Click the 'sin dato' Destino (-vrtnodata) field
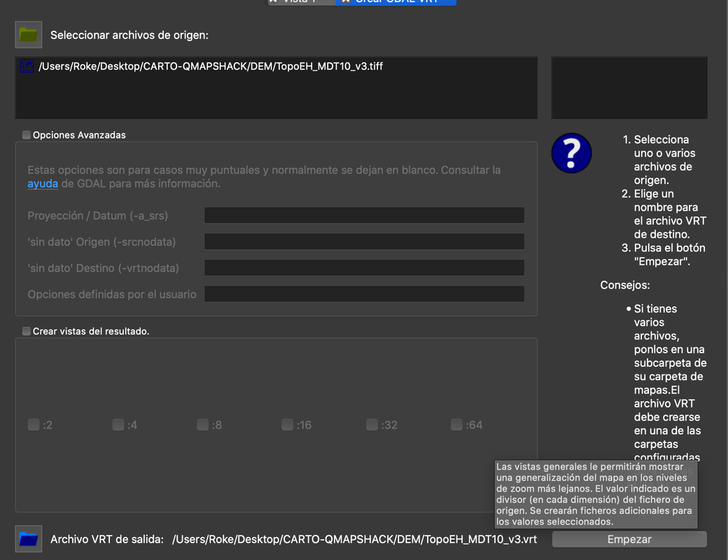This screenshot has height=560, width=728. click(x=365, y=268)
